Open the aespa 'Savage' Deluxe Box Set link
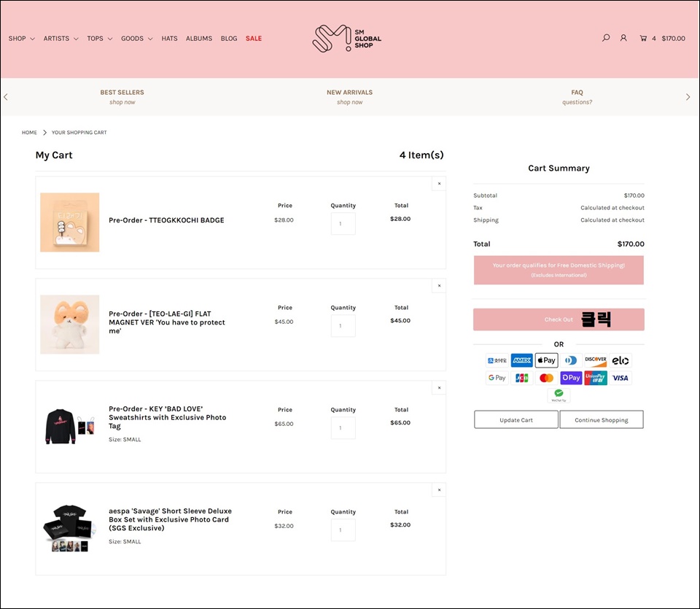The width and height of the screenshot is (700, 609). click(170, 519)
